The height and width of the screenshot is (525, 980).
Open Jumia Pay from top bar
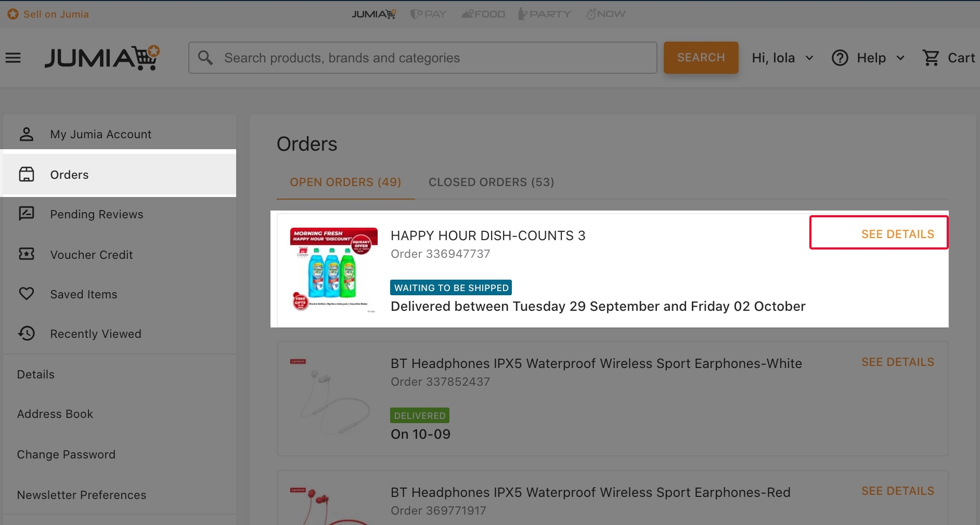pos(428,14)
